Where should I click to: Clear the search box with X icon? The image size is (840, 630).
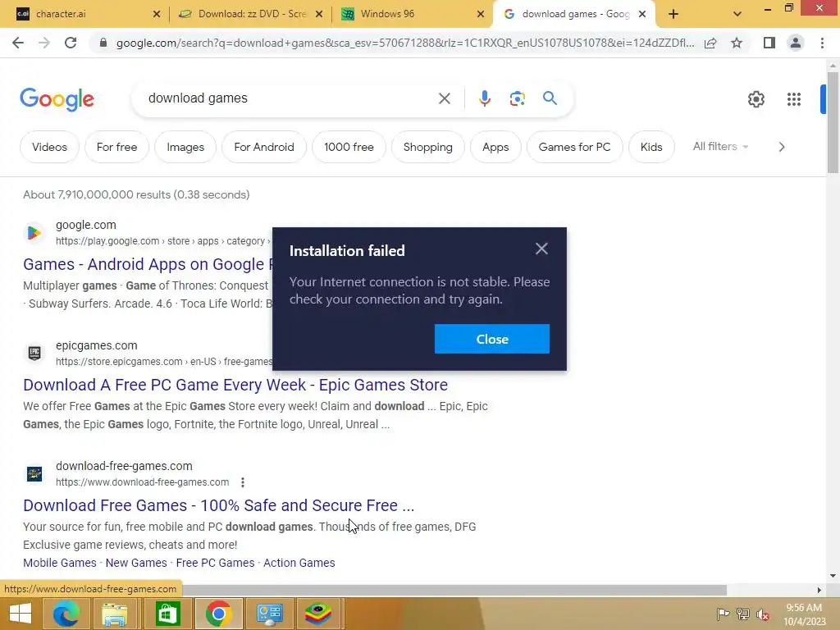coord(444,98)
